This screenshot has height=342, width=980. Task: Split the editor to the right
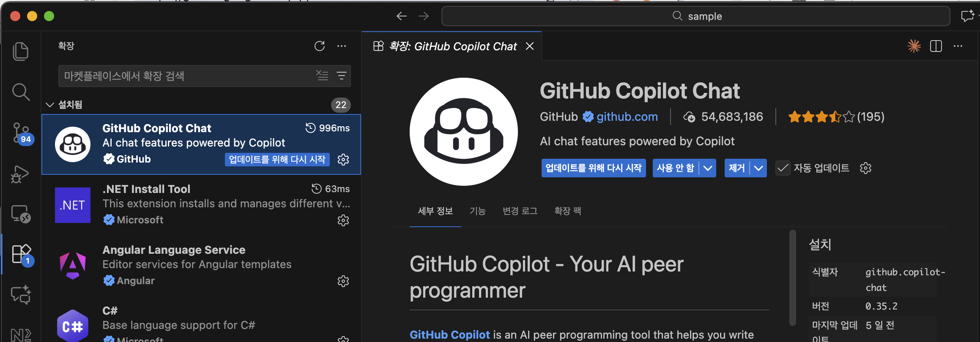click(x=936, y=46)
